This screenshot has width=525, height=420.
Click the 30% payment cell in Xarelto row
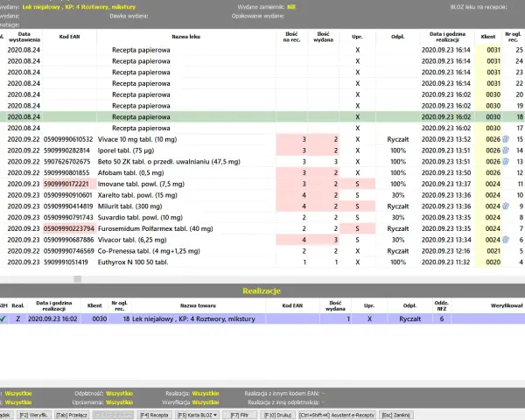click(398, 195)
